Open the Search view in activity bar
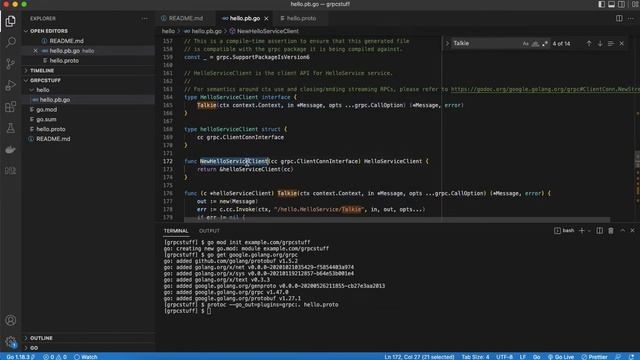640x360 pixels. 11,42
